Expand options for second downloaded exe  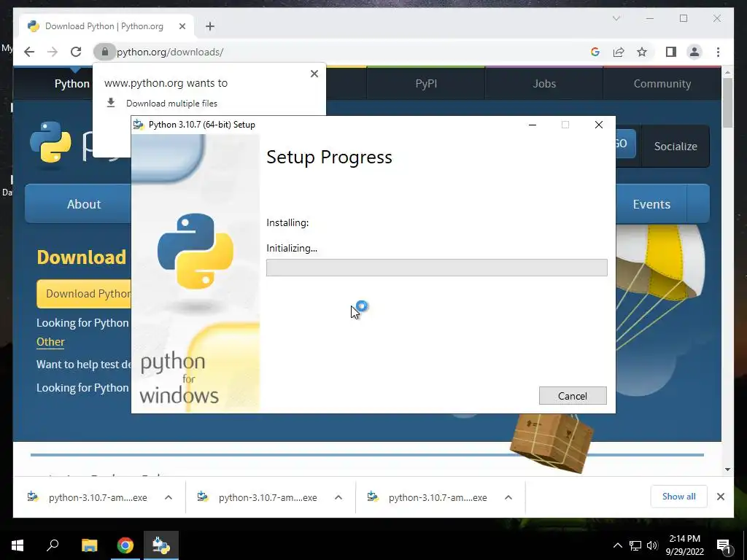338,497
